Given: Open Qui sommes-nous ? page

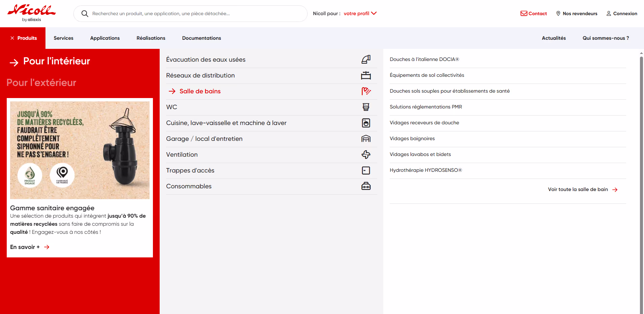Looking at the screenshot, I should 606,38.
